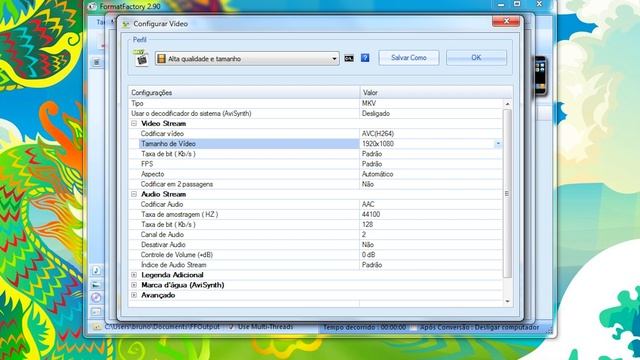Select the Controle de Volume (+dB) row
Screen dimensions: 640x360
[316, 255]
